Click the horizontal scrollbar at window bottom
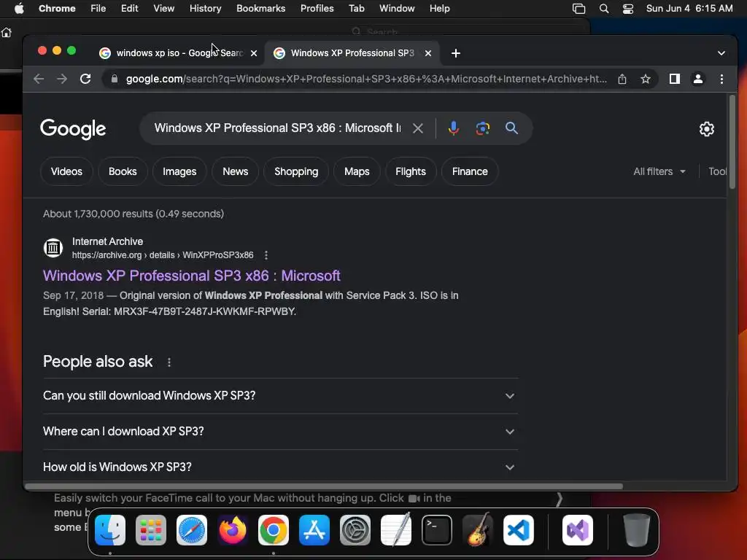747x560 pixels. [x=323, y=486]
